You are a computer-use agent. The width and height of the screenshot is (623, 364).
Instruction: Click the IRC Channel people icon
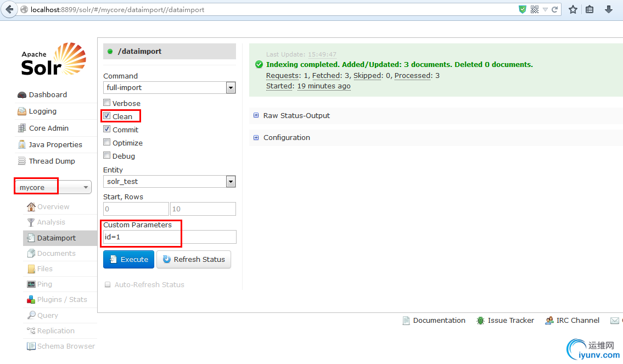coord(549,320)
